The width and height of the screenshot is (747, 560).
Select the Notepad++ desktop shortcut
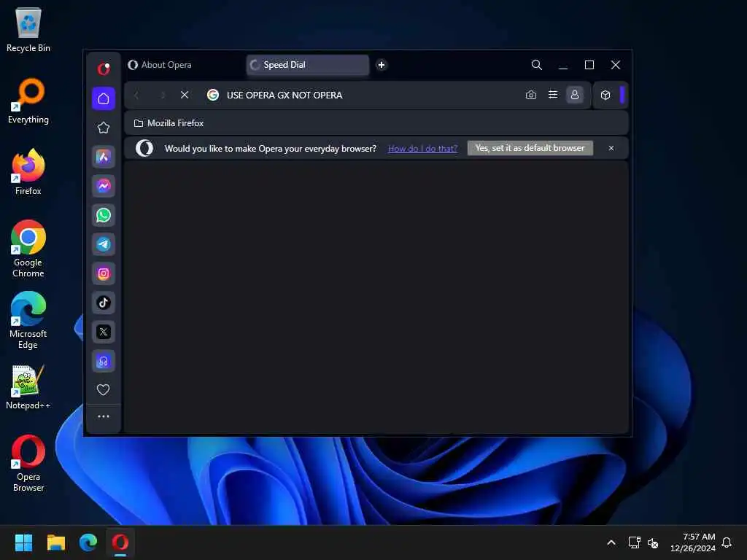point(28,387)
